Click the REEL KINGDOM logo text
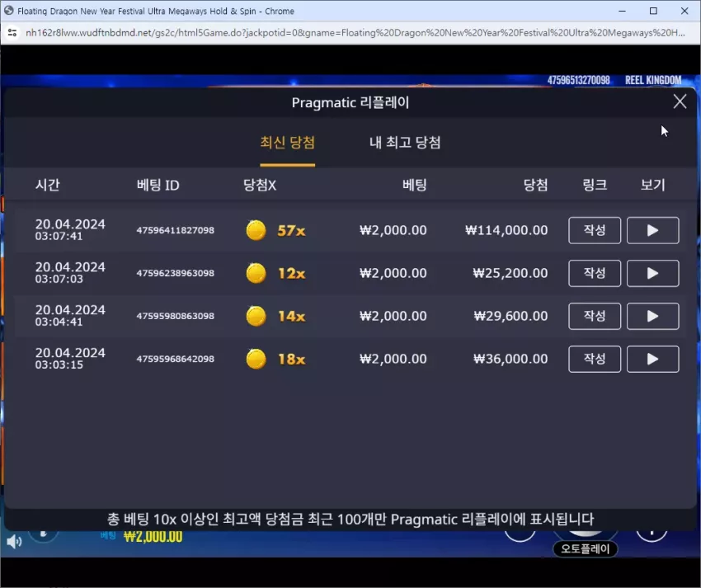Image resolution: width=701 pixels, height=588 pixels. tap(653, 80)
